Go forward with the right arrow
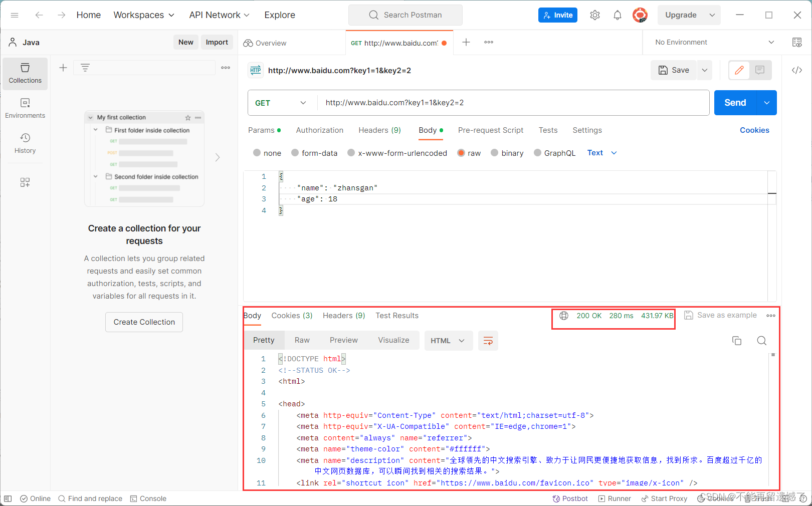 (x=61, y=15)
